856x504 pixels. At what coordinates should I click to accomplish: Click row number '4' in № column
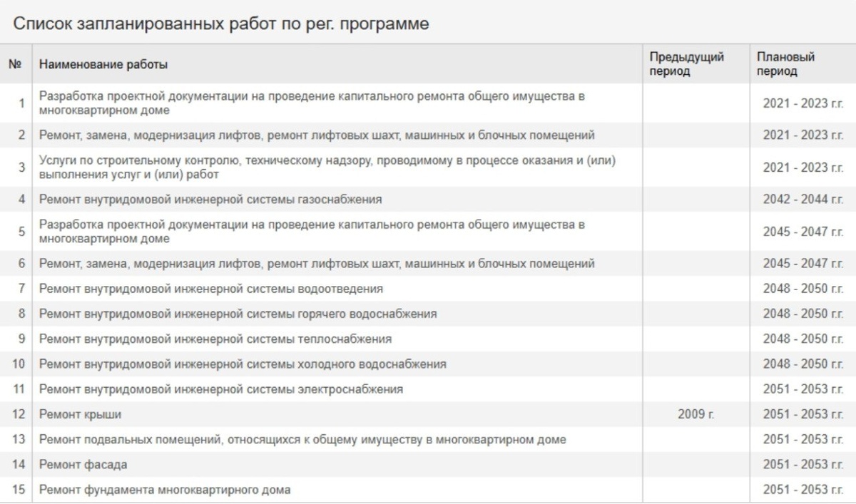click(x=21, y=200)
